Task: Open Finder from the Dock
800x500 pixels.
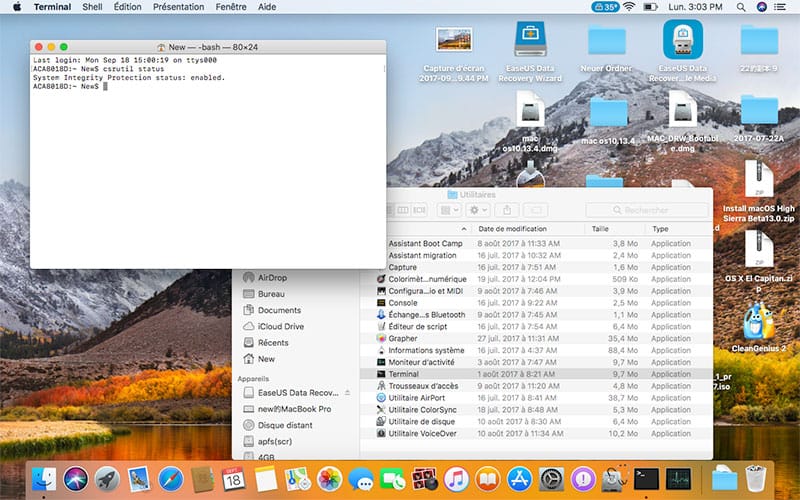Action: (x=44, y=480)
